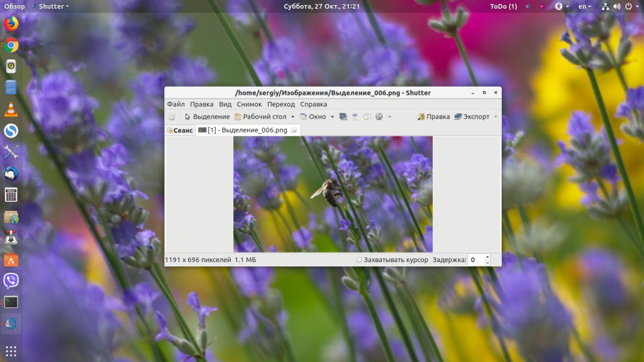The height and width of the screenshot is (362, 644).
Task: Switch to the Сеанс tab
Action: tap(180, 130)
